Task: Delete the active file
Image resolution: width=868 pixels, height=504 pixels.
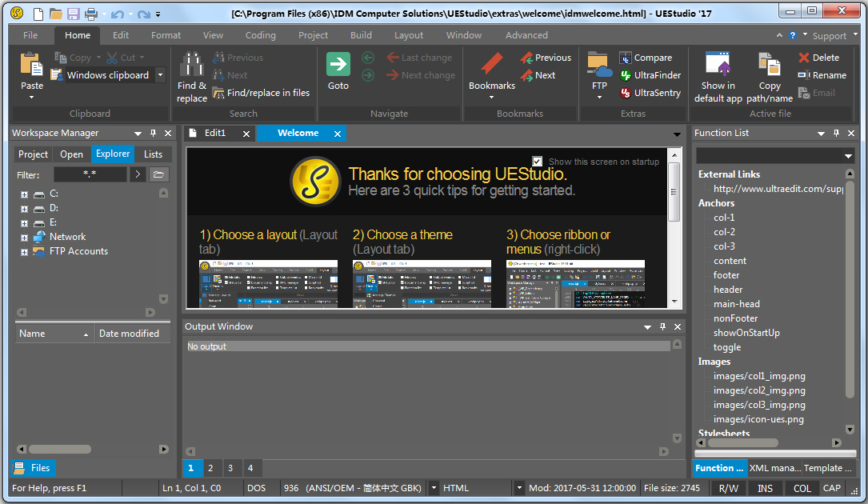Action: pos(818,58)
